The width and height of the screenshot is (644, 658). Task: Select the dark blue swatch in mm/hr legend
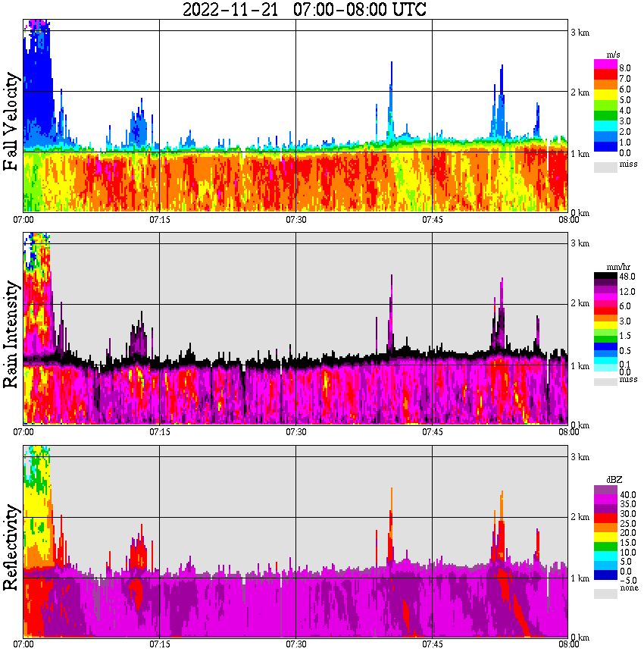[x=605, y=346]
